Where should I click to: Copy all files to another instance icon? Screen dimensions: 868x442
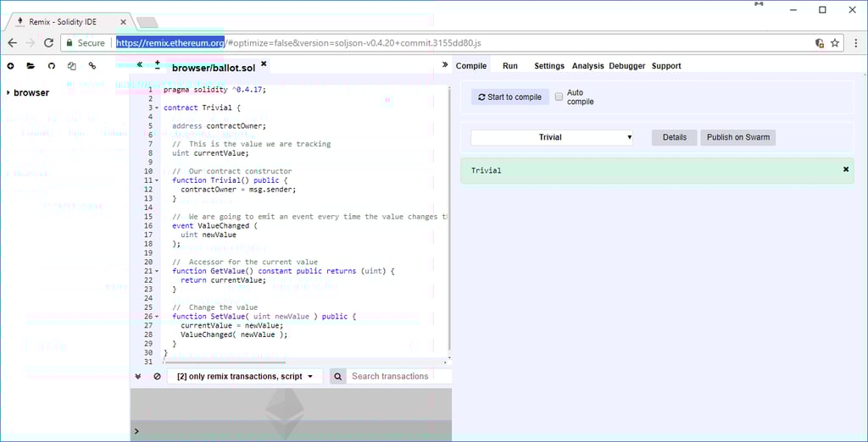coord(71,66)
